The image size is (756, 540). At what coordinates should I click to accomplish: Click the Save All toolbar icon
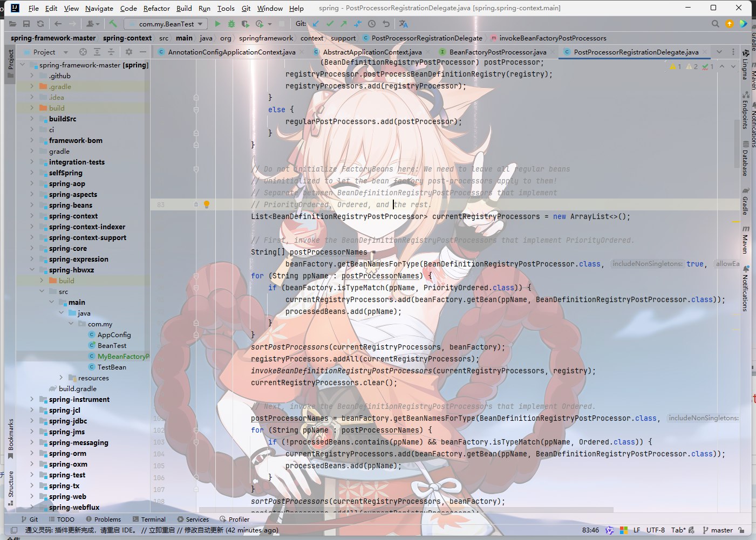coord(26,24)
